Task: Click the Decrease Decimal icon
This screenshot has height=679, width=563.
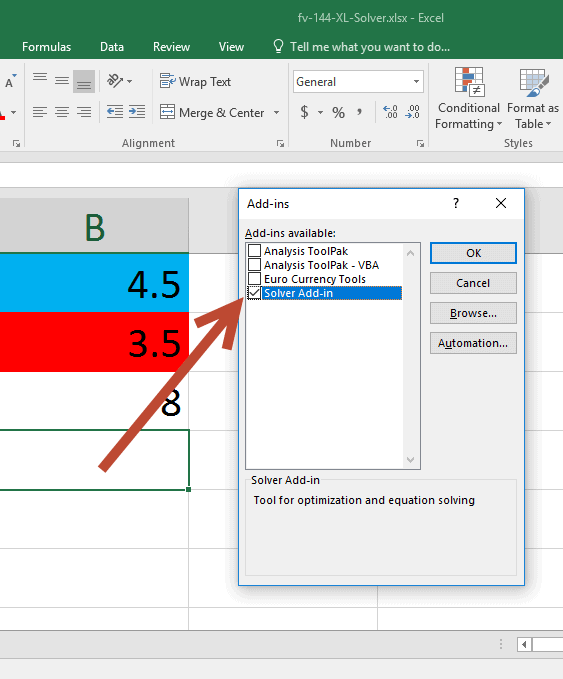Action: 412,112
